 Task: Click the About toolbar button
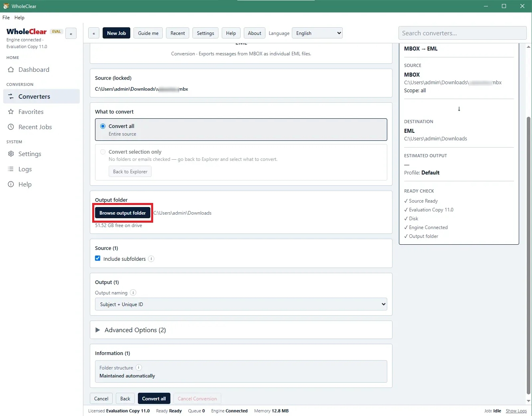(255, 33)
